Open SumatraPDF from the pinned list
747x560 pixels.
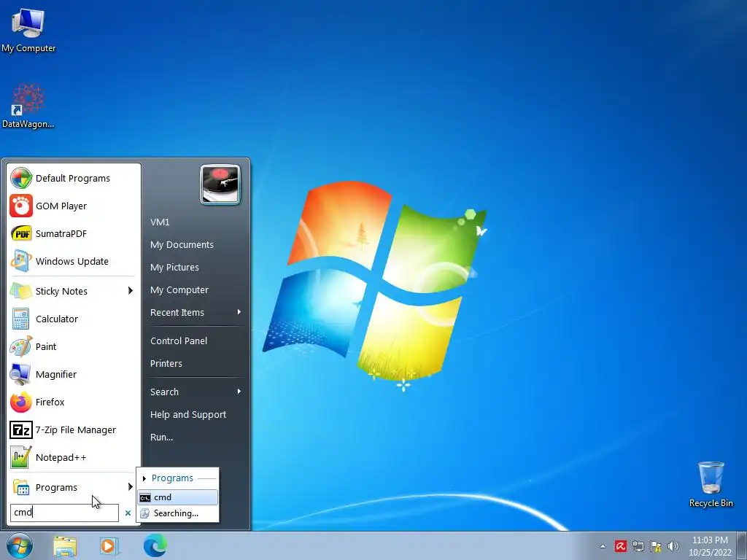[74, 233]
